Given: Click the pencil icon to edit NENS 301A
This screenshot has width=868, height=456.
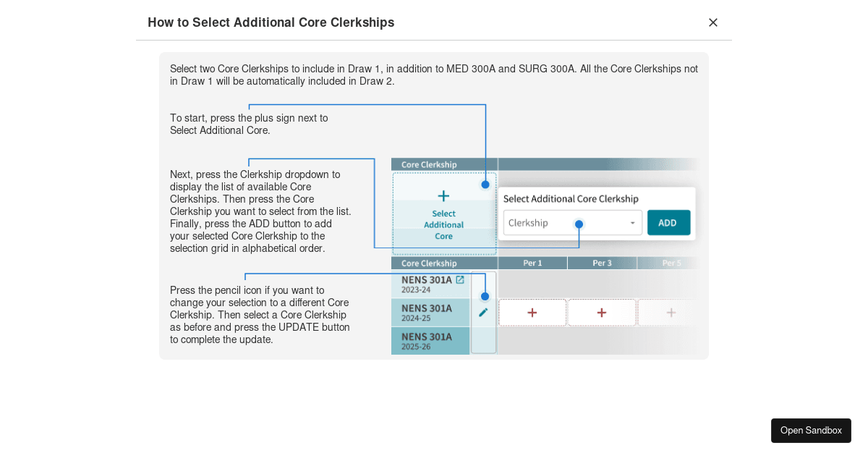Looking at the screenshot, I should pyautogui.click(x=484, y=313).
